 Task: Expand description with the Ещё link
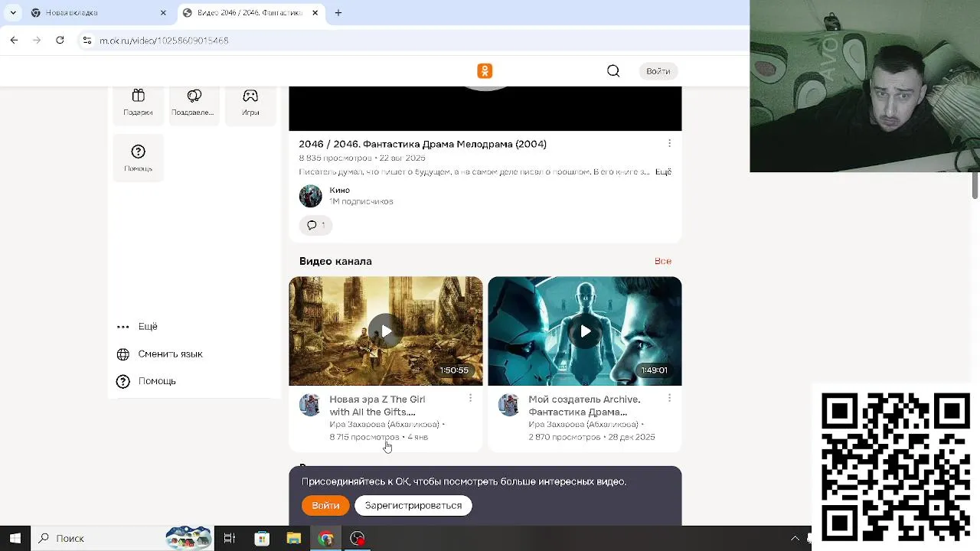click(x=663, y=171)
